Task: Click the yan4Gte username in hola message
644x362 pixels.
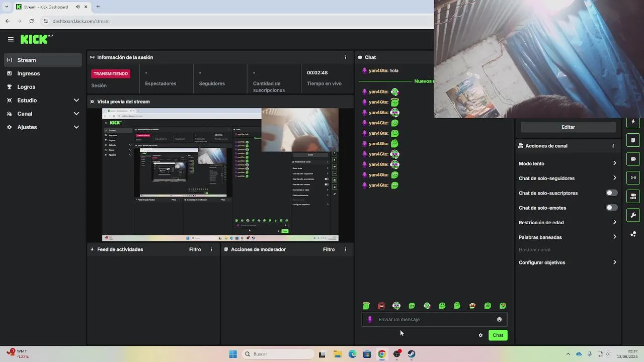Action: pos(378,70)
